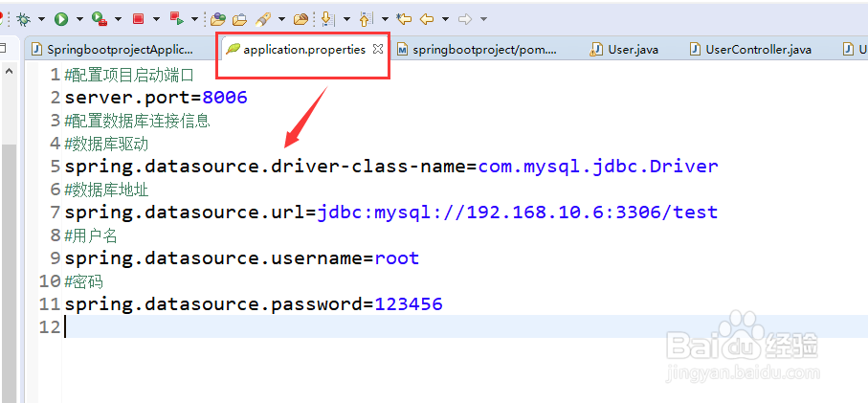Open the Run dropdown arrow
This screenshot has width=868, height=403.
coord(79,19)
